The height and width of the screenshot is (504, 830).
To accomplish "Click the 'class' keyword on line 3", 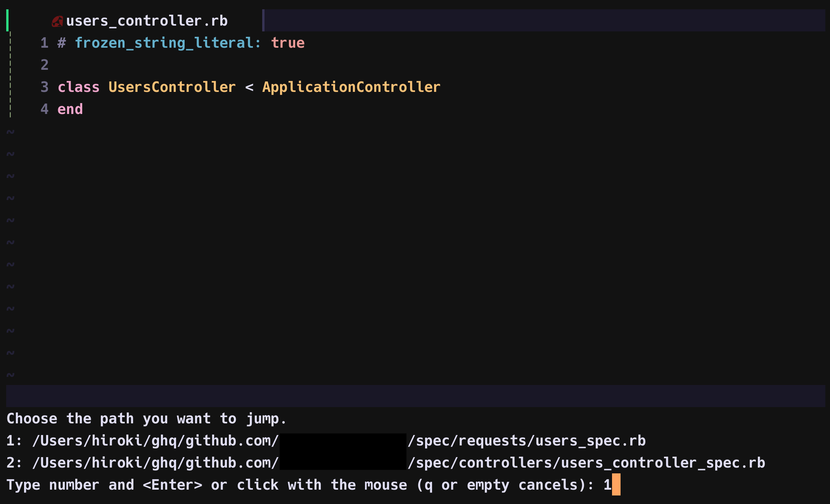I will point(78,87).
